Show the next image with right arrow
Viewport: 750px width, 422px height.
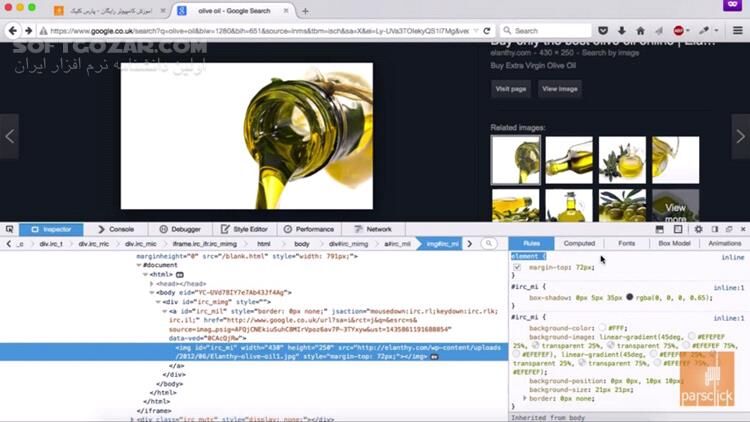(x=740, y=136)
